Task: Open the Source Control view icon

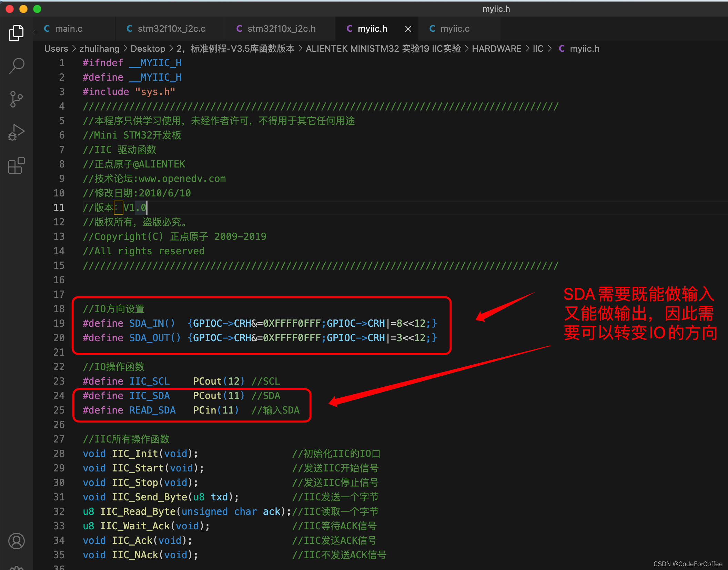Action: click(16, 99)
